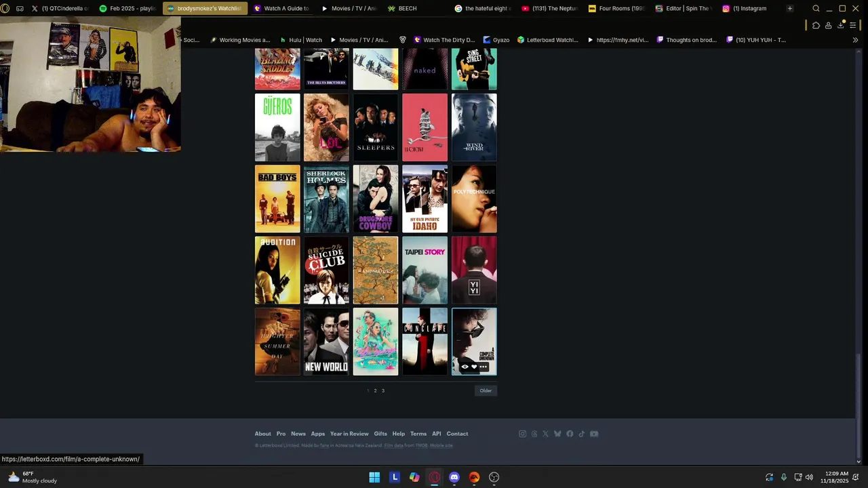Click the Older pagination button

click(x=486, y=390)
